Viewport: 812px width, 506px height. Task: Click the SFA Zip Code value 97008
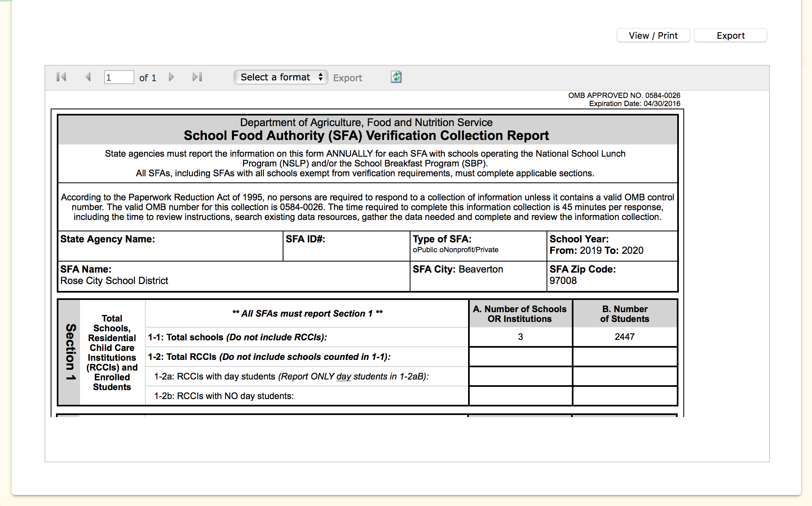[563, 281]
